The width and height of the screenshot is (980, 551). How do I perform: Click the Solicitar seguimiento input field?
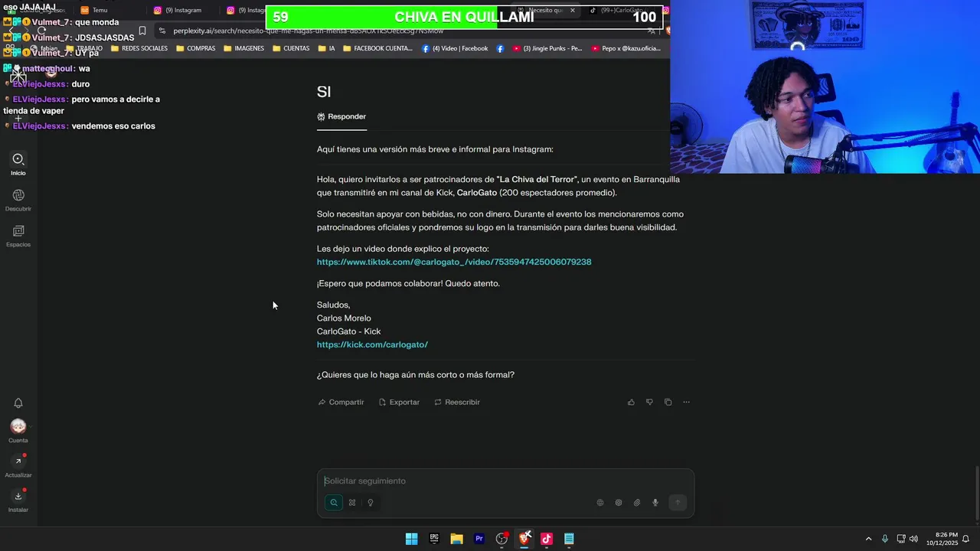pyautogui.click(x=505, y=481)
